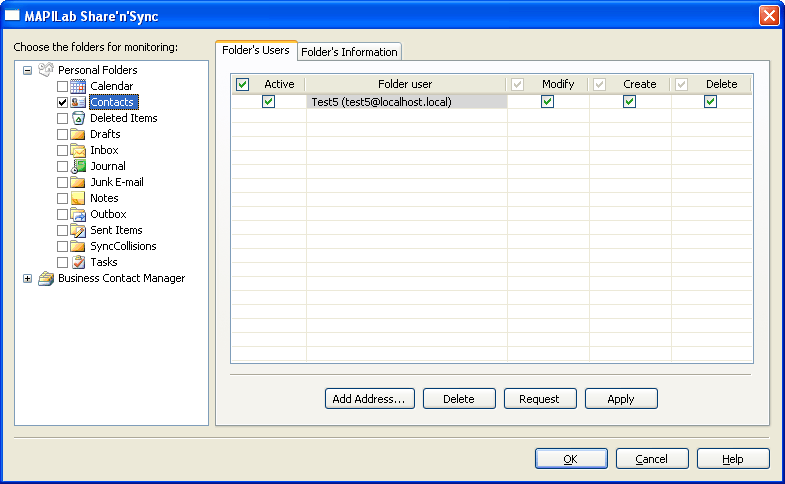The image size is (785, 484).
Task: Click the Business Contact Manager icon
Action: tap(46, 279)
